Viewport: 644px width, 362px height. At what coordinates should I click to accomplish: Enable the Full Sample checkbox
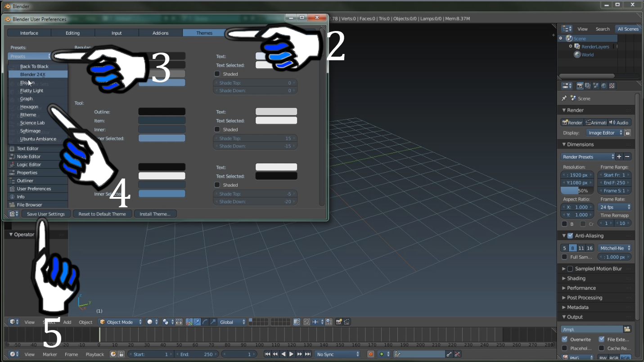tap(564, 257)
